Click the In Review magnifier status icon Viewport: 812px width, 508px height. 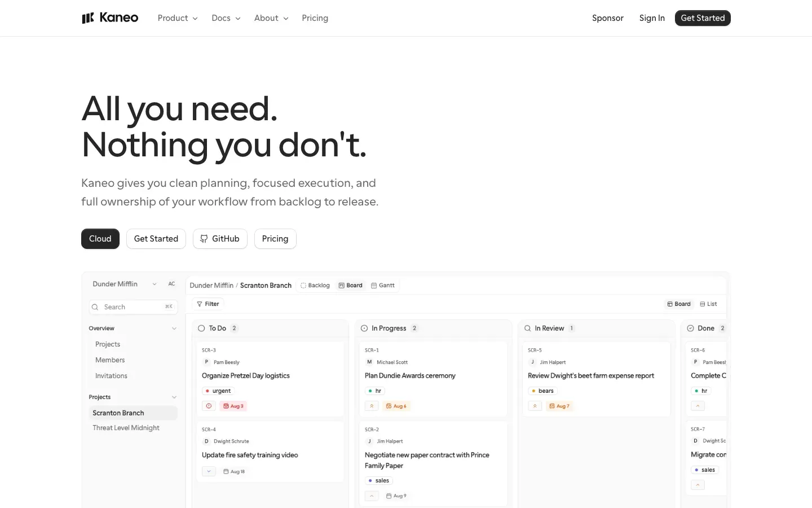pos(528,328)
